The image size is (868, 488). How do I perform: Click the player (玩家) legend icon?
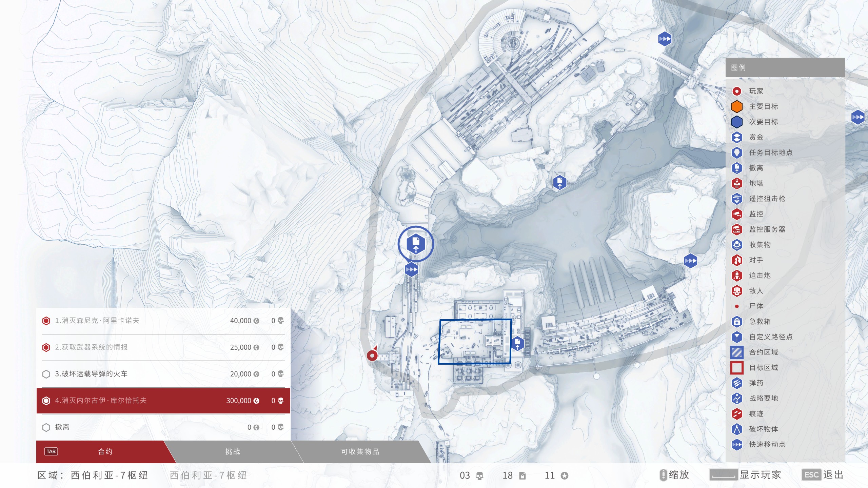(x=736, y=91)
